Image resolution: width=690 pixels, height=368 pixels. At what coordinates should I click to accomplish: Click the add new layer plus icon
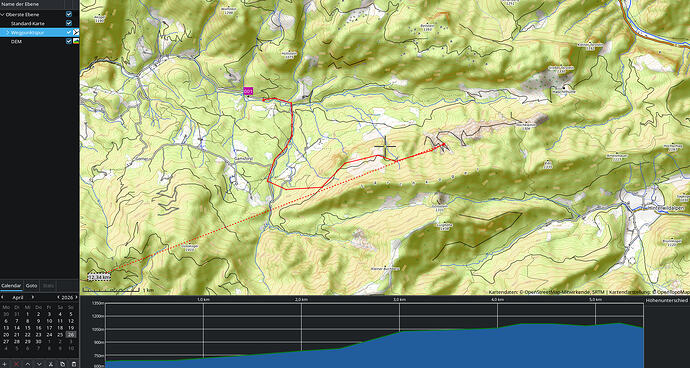pyautogui.click(x=5, y=364)
